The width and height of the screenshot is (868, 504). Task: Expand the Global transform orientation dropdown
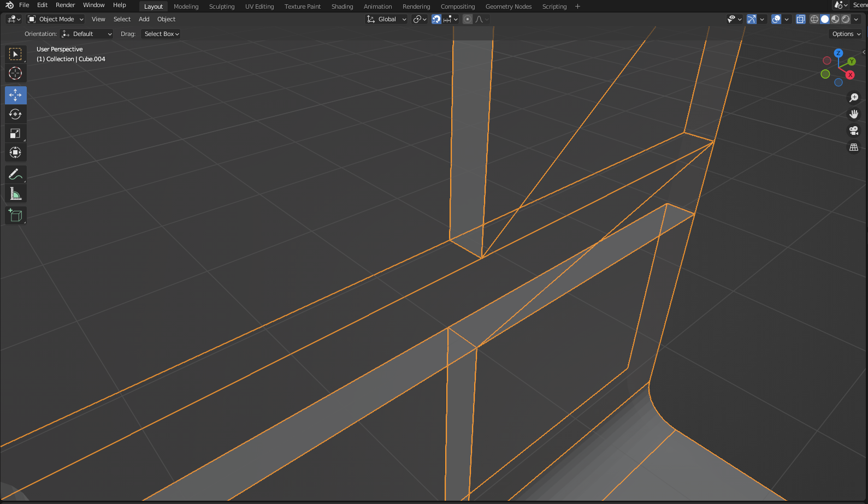coord(387,19)
